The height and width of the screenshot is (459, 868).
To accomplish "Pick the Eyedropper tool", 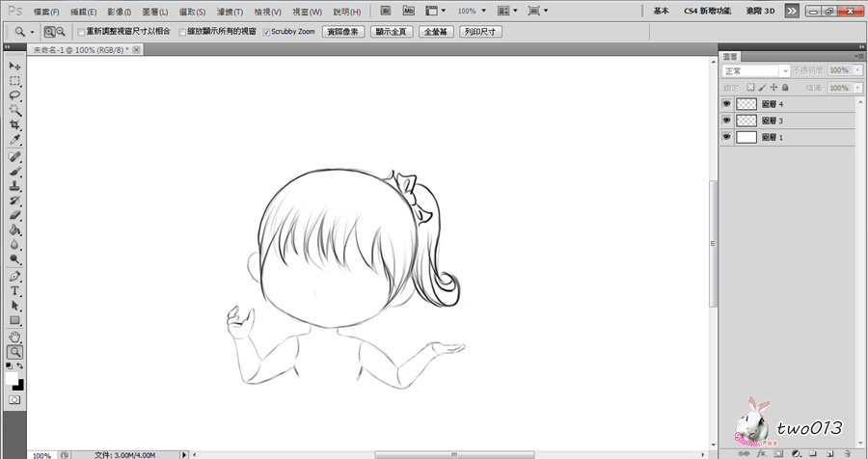I will click(x=14, y=140).
